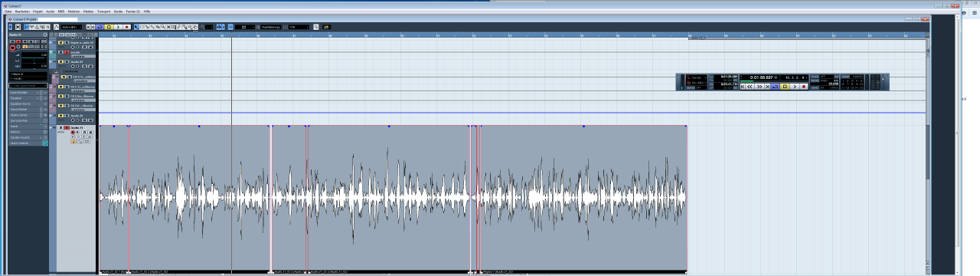Click Show Inspector toolbar icon
This screenshot has height=276, width=980.
tap(26, 27)
